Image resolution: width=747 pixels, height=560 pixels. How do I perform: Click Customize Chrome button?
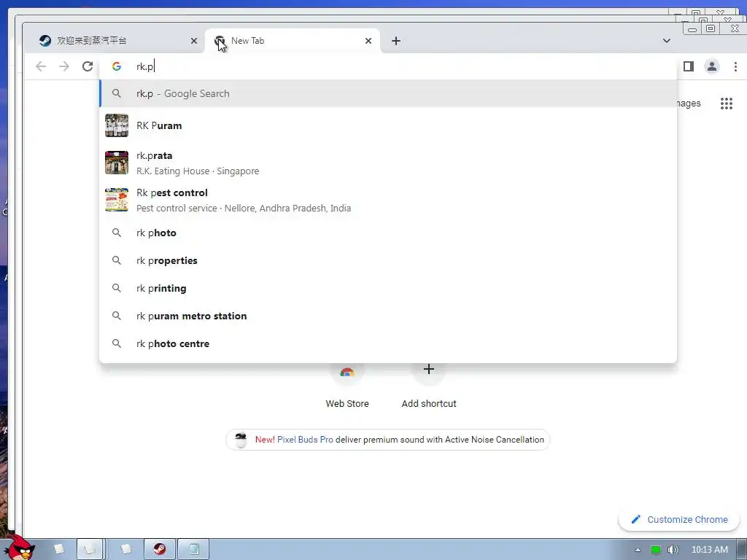[679, 519]
